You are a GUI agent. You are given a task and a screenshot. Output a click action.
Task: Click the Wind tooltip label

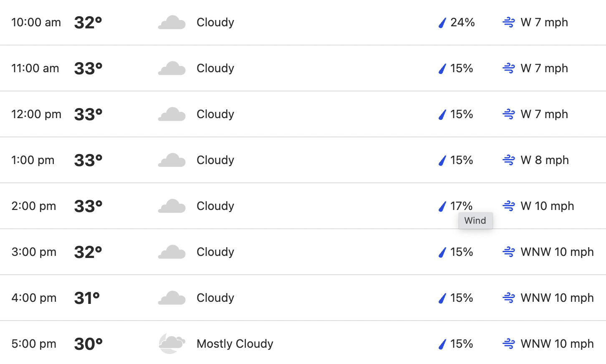(x=475, y=220)
